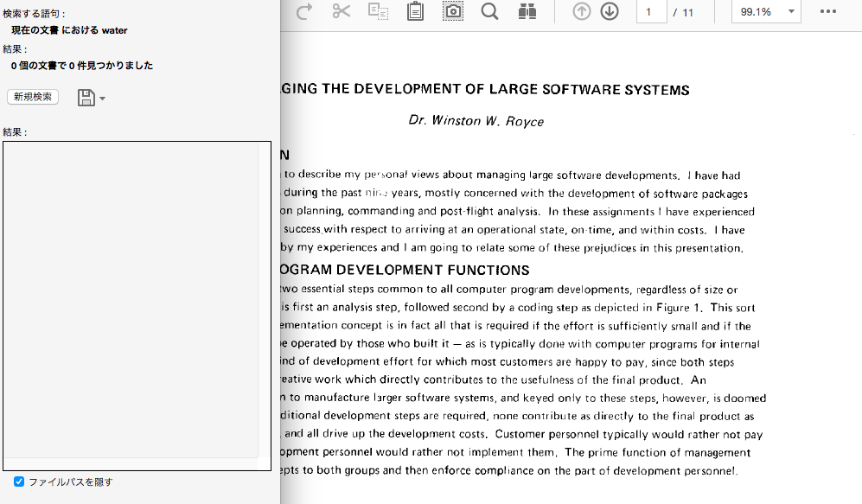Open more tools ellipsis menu
Image resolution: width=862 pixels, height=504 pixels.
tap(828, 11)
